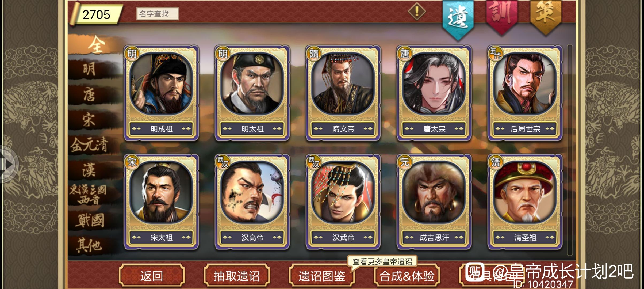Open the 清圣祖 emperor card
The height and width of the screenshot is (289, 644).
525,202
